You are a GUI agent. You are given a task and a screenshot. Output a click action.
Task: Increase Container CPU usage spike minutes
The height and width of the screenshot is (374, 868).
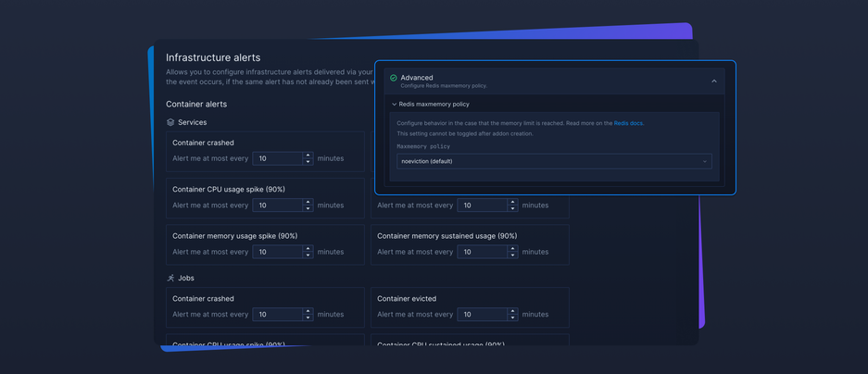click(x=308, y=202)
